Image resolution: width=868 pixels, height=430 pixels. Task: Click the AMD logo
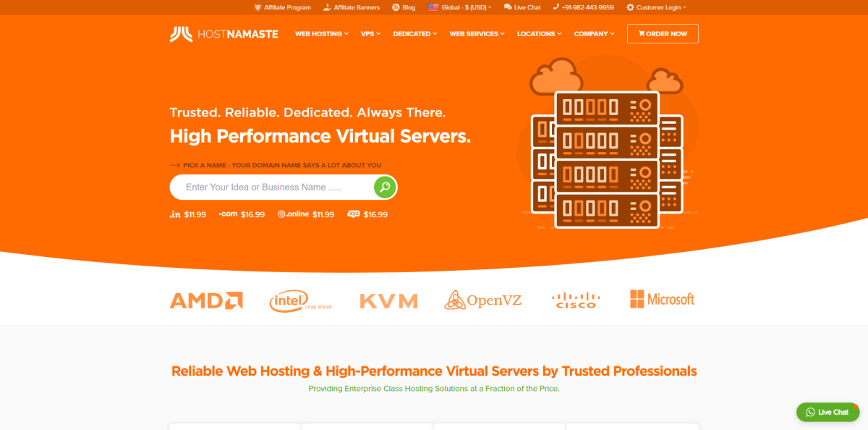(x=206, y=300)
